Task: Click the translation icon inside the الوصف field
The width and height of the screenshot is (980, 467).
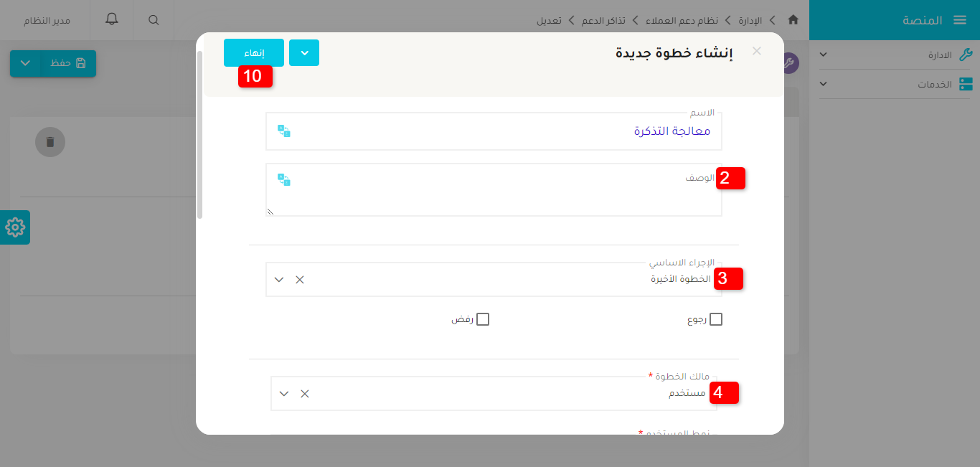Action: (x=284, y=180)
